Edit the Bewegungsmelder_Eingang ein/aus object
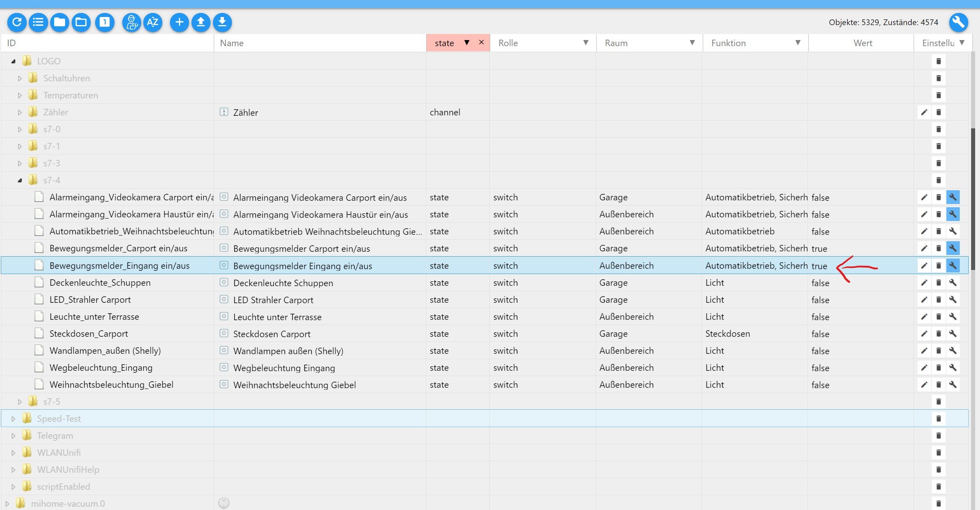 pos(924,266)
